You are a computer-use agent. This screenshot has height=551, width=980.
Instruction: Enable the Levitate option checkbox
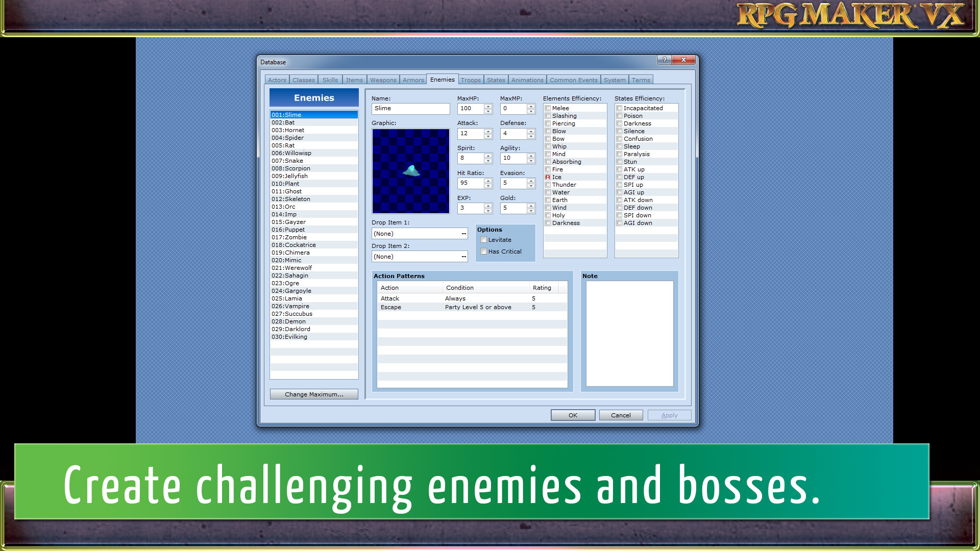click(484, 239)
